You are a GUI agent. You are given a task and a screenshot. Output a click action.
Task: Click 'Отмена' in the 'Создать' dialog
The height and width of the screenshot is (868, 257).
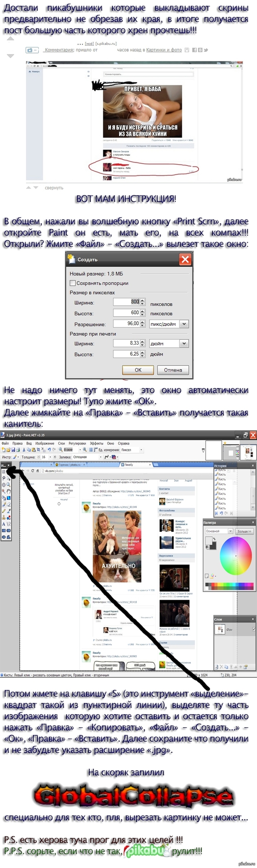(173, 370)
